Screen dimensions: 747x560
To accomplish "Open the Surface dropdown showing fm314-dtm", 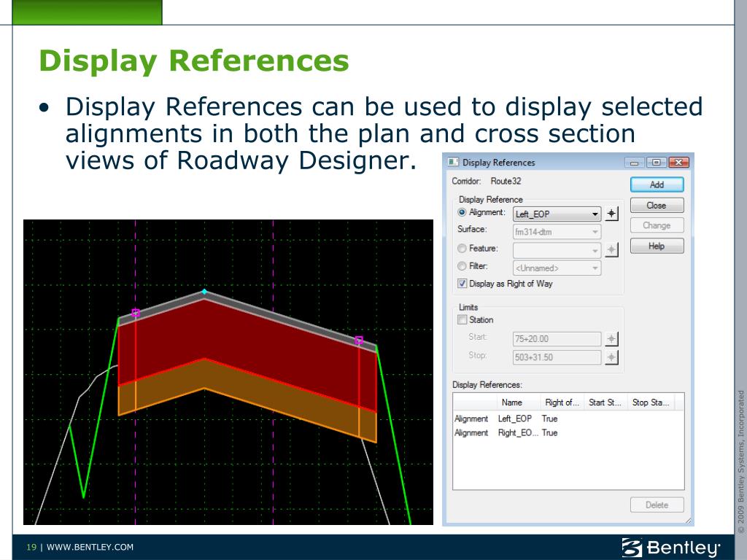I will point(557,232).
